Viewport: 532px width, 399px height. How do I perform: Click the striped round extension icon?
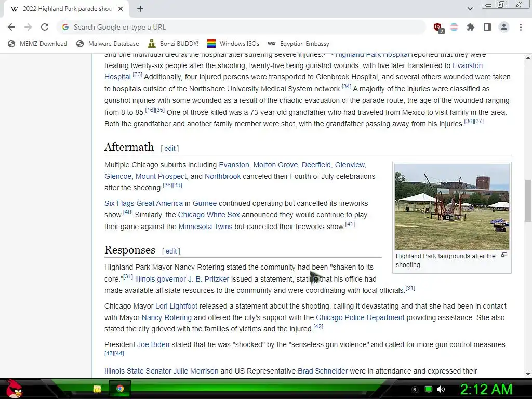point(454,27)
